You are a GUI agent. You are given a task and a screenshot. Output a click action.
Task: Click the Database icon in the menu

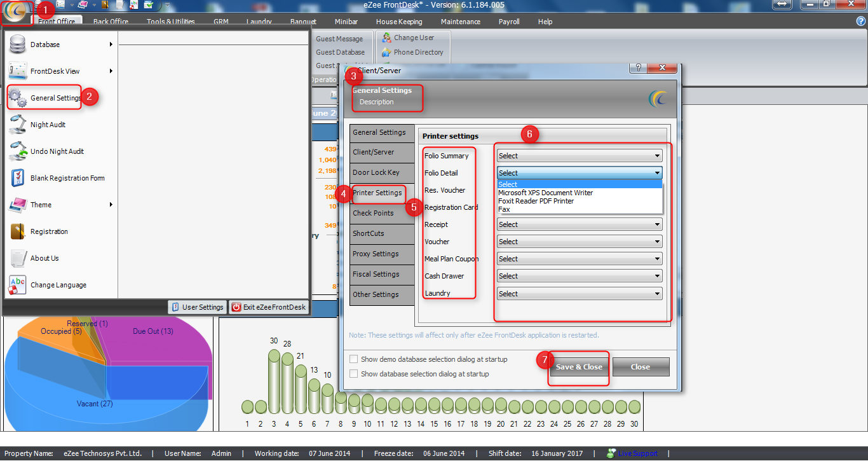click(x=18, y=45)
